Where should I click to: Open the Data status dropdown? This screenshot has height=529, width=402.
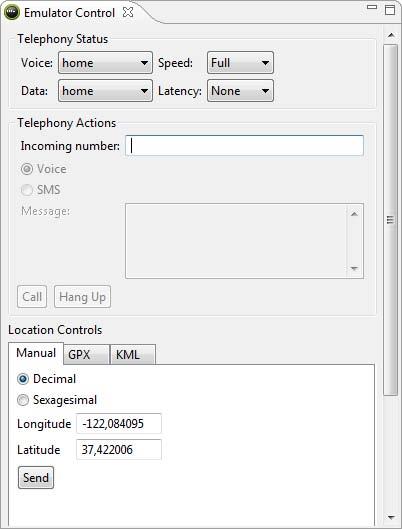(x=106, y=91)
